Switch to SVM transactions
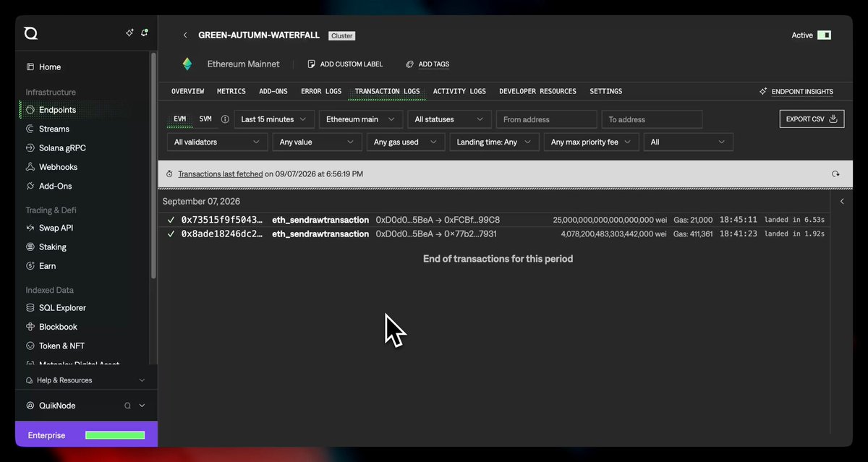The height and width of the screenshot is (462, 868). click(x=205, y=119)
